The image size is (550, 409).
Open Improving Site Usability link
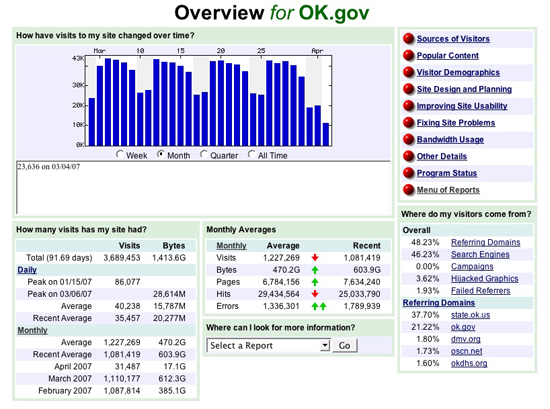point(462,106)
